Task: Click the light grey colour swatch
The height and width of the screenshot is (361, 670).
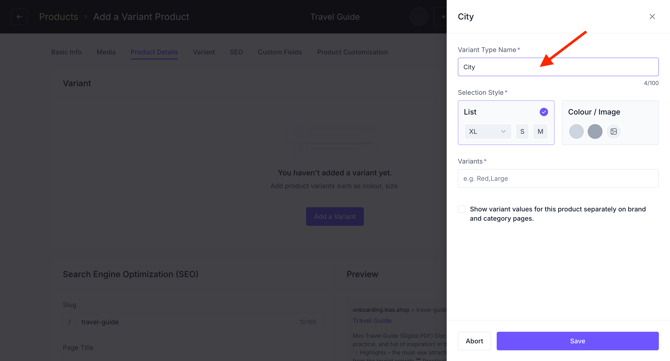Action: (x=576, y=132)
